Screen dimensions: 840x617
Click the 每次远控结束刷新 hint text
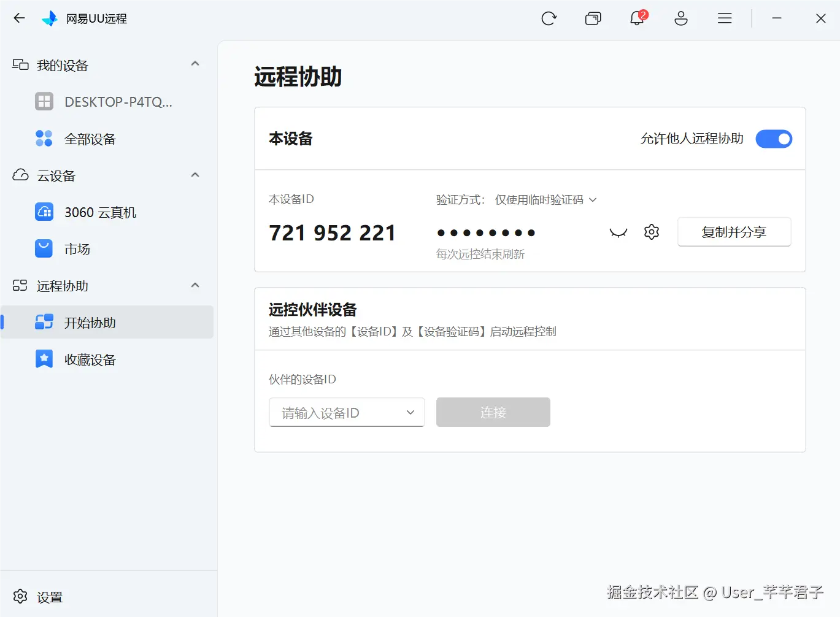(x=480, y=254)
